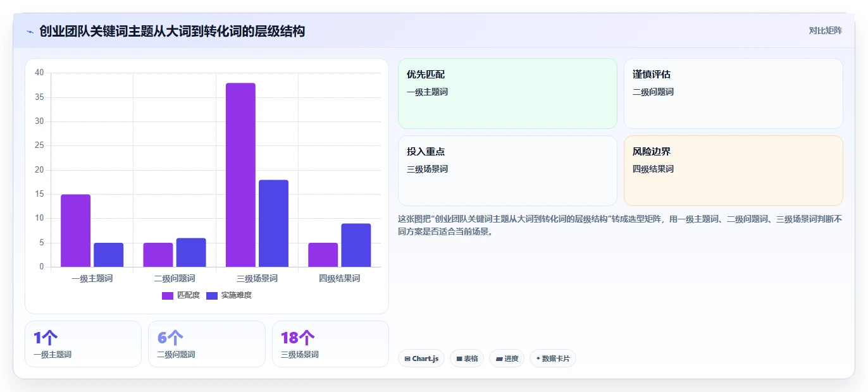
Task: Select the 实施难度 bar for 三级场景词
Action: click(x=273, y=223)
